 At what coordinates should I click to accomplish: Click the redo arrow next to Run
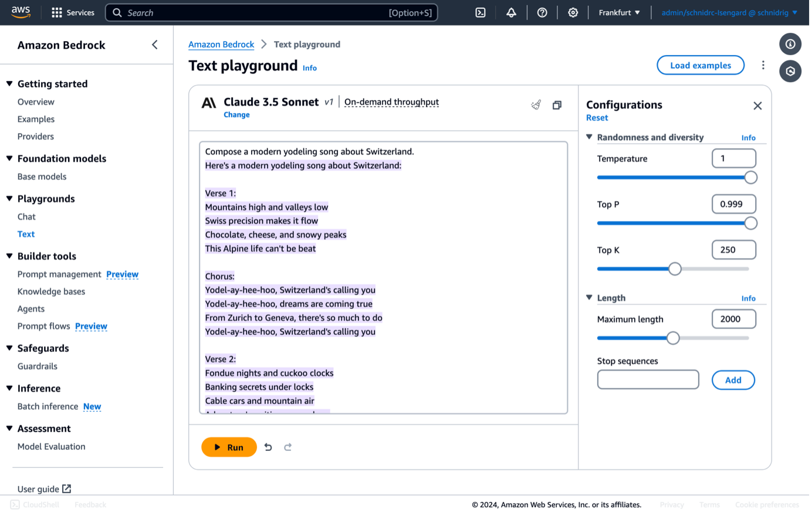tap(288, 447)
